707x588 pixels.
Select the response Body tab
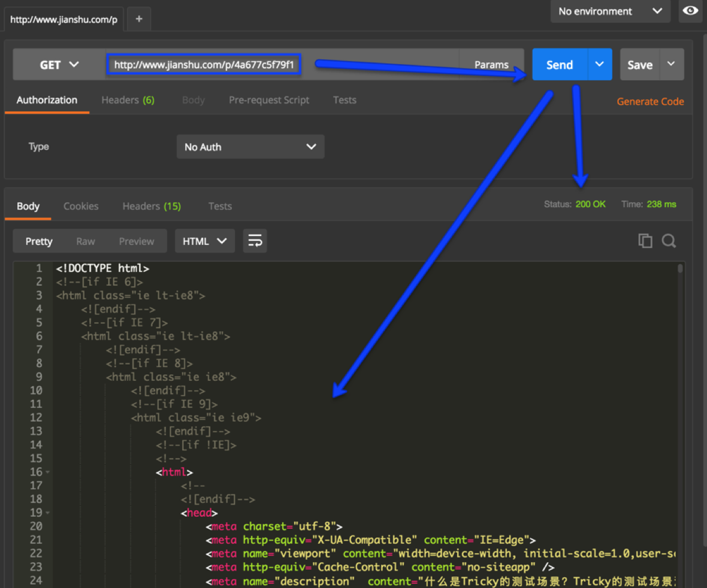pyautogui.click(x=28, y=207)
